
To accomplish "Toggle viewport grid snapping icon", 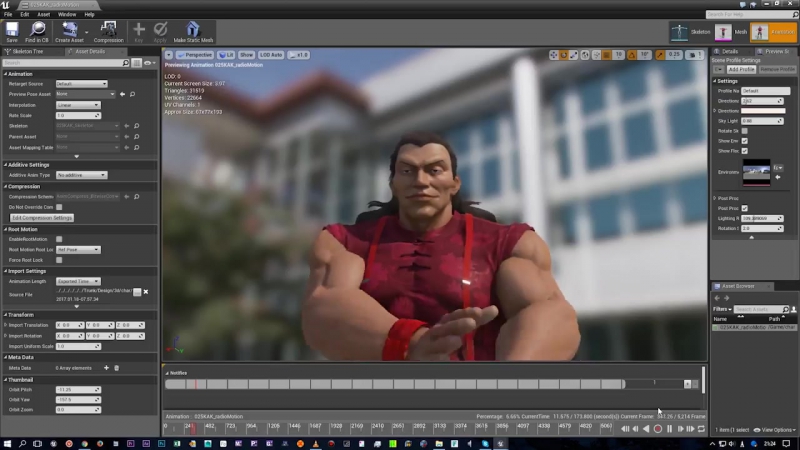I will [607, 55].
